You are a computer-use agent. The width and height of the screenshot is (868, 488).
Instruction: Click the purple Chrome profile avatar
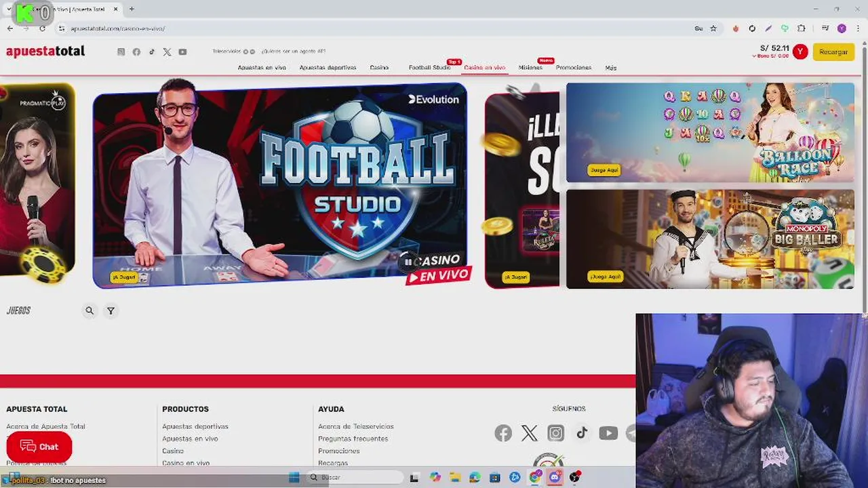click(842, 28)
